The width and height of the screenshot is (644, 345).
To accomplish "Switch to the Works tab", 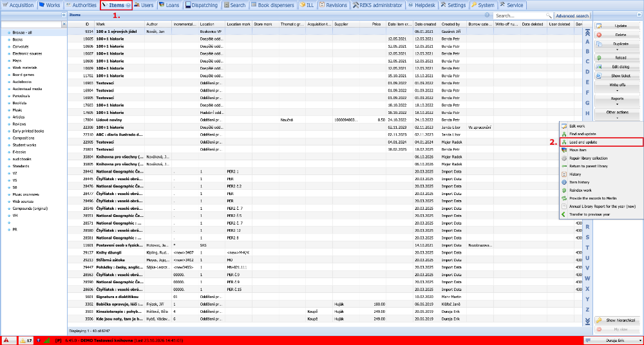I will coord(50,5).
